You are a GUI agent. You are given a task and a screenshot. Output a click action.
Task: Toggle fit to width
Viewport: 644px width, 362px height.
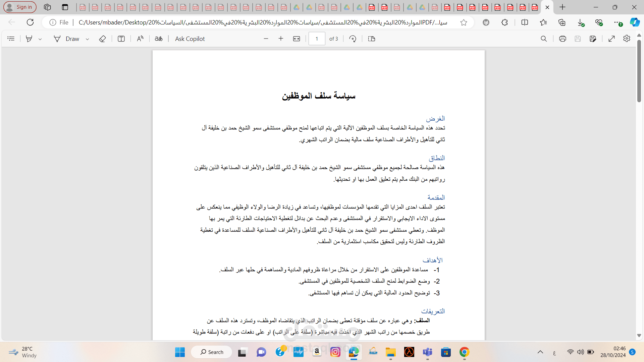coord(297,39)
